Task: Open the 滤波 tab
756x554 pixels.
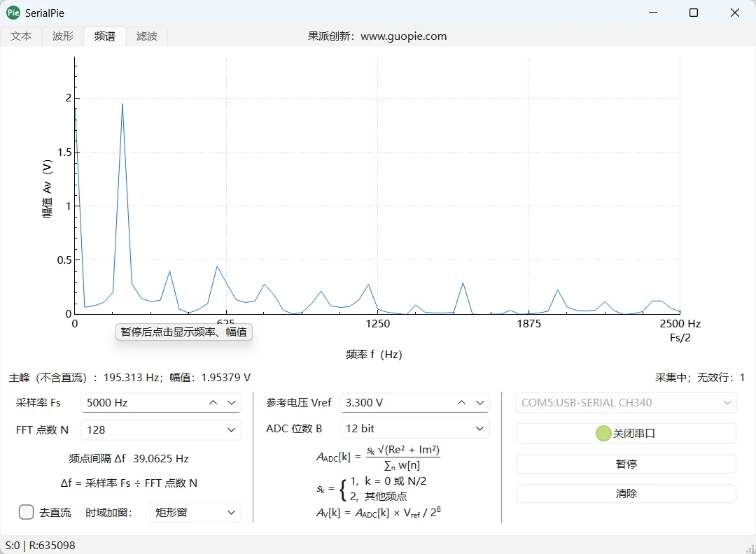Action: pyautogui.click(x=146, y=36)
